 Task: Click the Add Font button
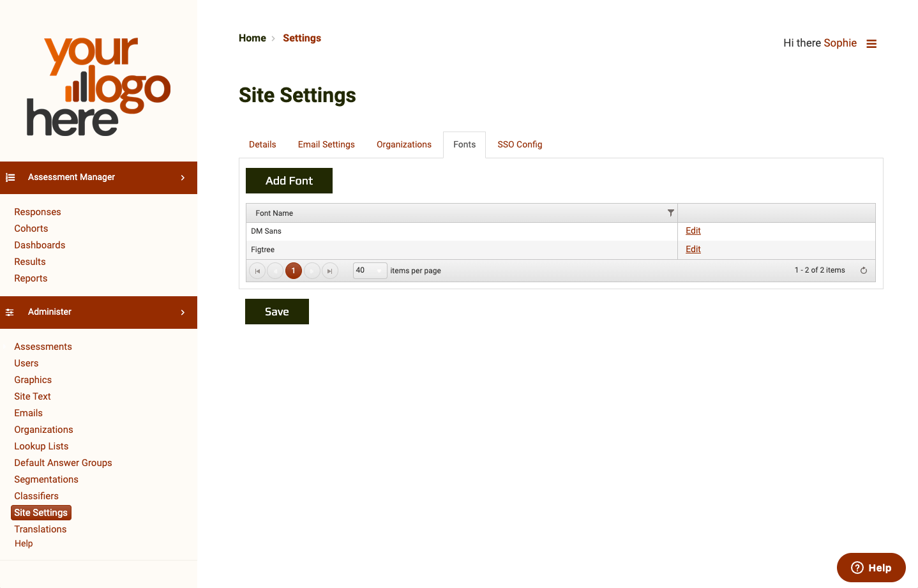tap(289, 181)
